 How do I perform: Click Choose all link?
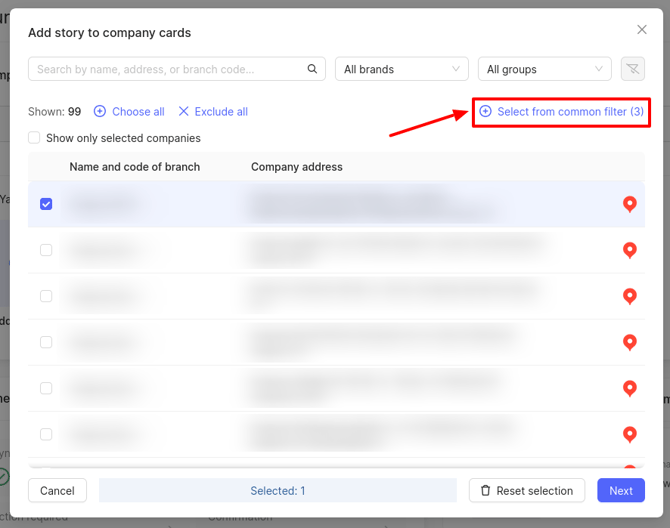(x=129, y=112)
